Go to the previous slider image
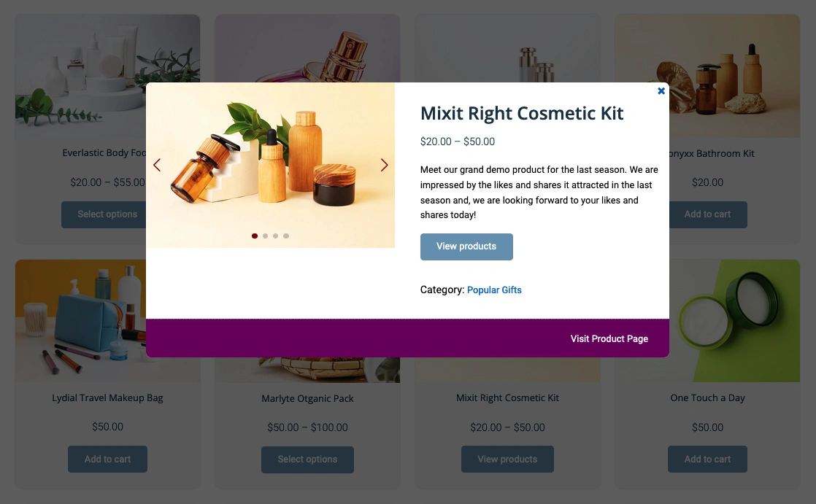Viewport: 816px width, 504px height. [157, 165]
